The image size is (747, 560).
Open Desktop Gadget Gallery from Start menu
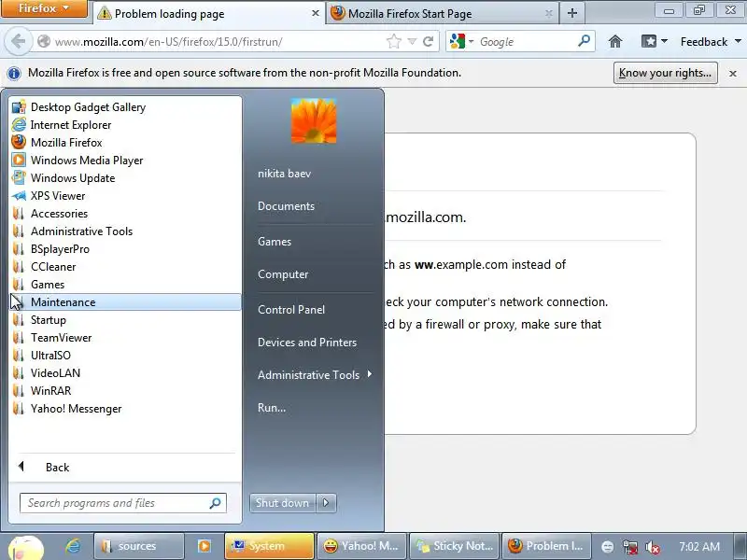[125, 107]
